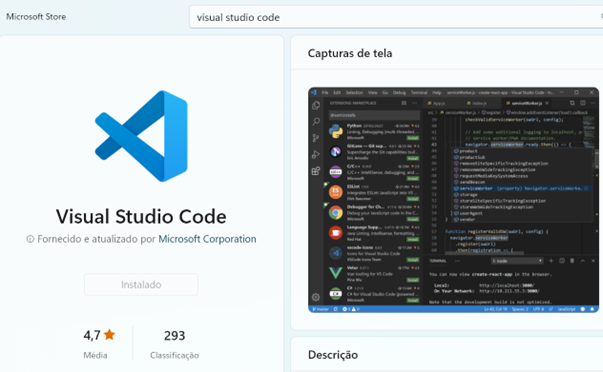Click the large Visual Studio Code logo
Image resolution: width=603 pixels, height=372 pixels.
[x=142, y=136]
